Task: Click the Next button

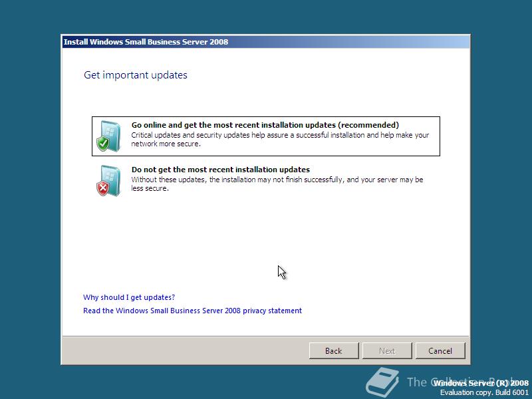Action: [387, 351]
